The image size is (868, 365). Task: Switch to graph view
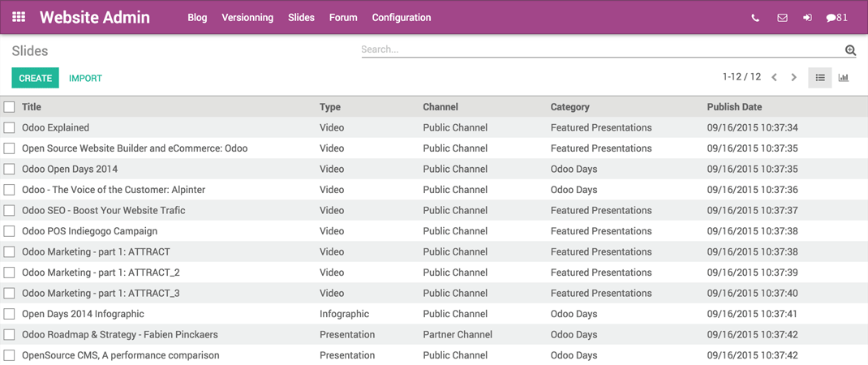click(843, 78)
